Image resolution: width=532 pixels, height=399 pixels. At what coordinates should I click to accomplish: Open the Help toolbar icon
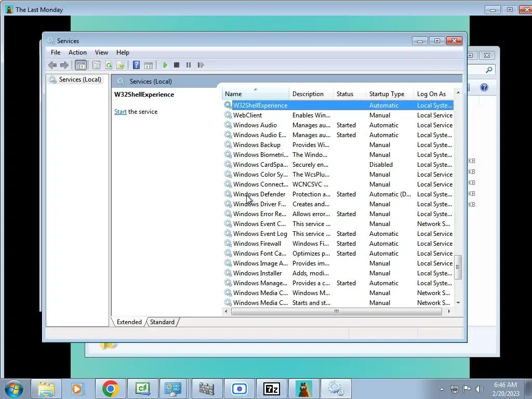click(137, 65)
